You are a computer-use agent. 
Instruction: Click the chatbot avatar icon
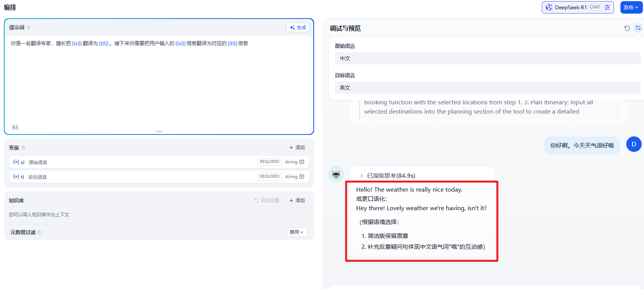pos(336,174)
